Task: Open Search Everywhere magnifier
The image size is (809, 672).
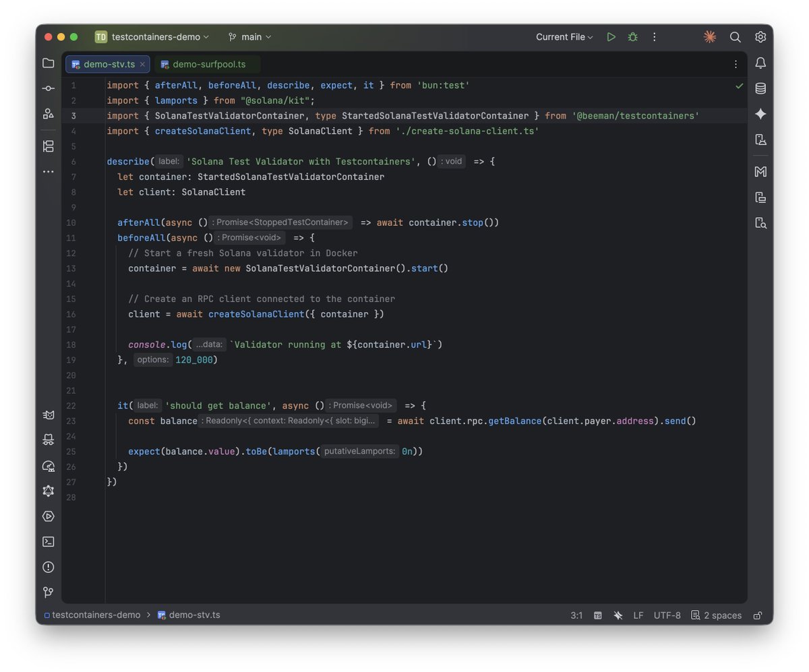Action: (736, 37)
